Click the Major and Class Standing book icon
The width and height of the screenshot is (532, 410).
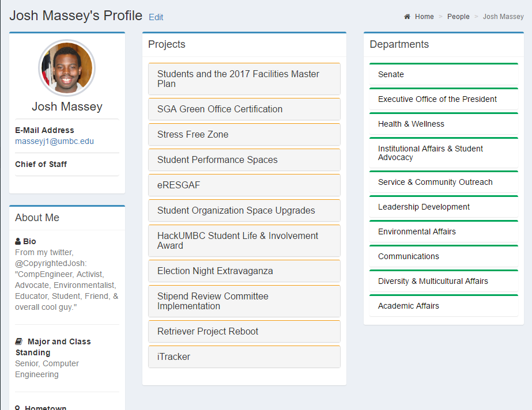pos(18,341)
